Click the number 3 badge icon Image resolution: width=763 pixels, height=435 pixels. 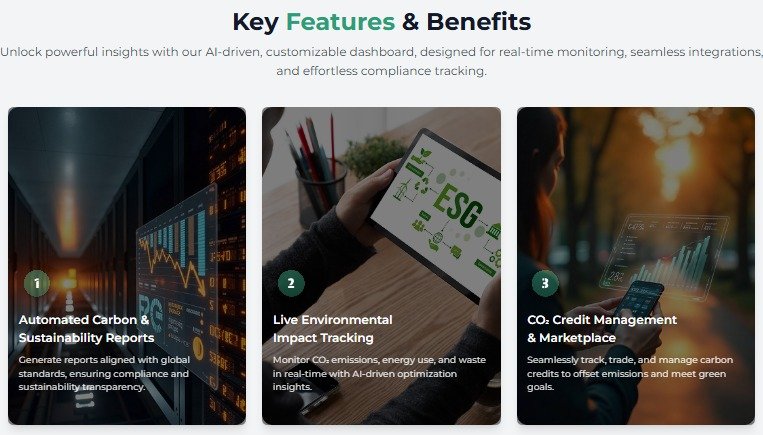point(545,283)
